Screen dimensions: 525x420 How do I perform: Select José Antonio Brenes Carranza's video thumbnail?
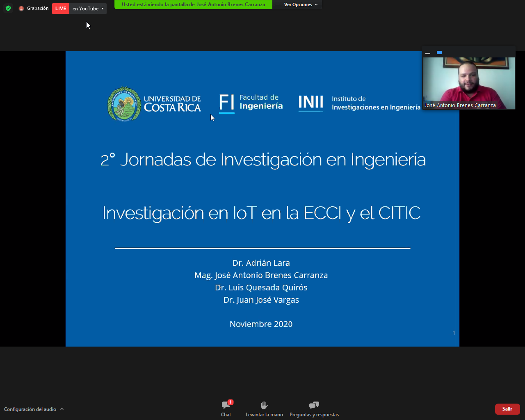pos(468,83)
